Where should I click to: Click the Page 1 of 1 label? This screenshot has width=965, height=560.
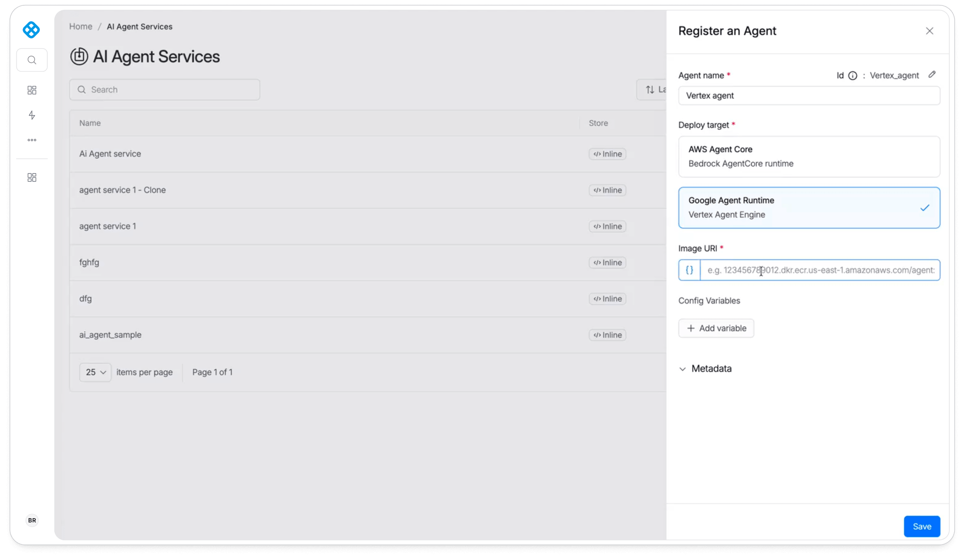point(212,372)
